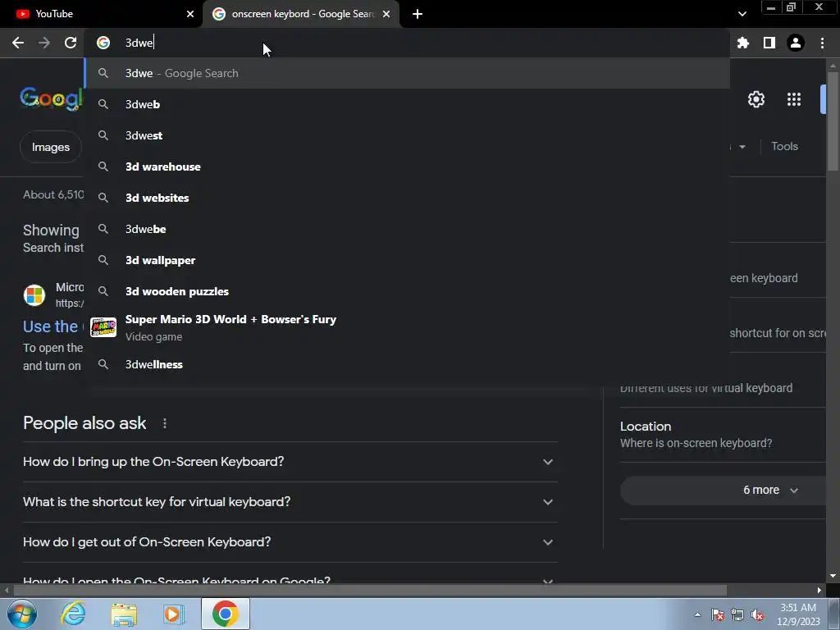Choose the 3dwellness suggestion

(407, 364)
